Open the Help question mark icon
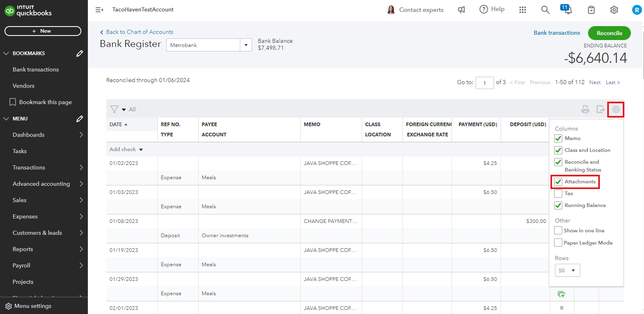The image size is (644, 314). [x=484, y=9]
